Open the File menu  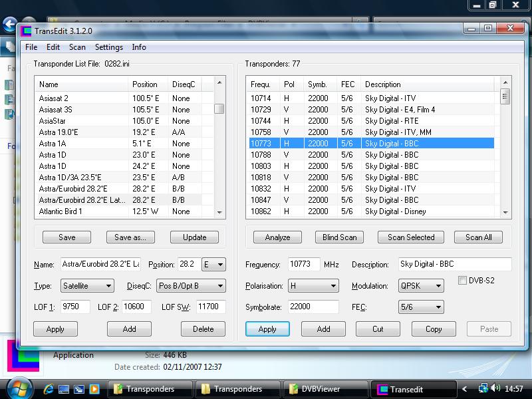(x=31, y=47)
